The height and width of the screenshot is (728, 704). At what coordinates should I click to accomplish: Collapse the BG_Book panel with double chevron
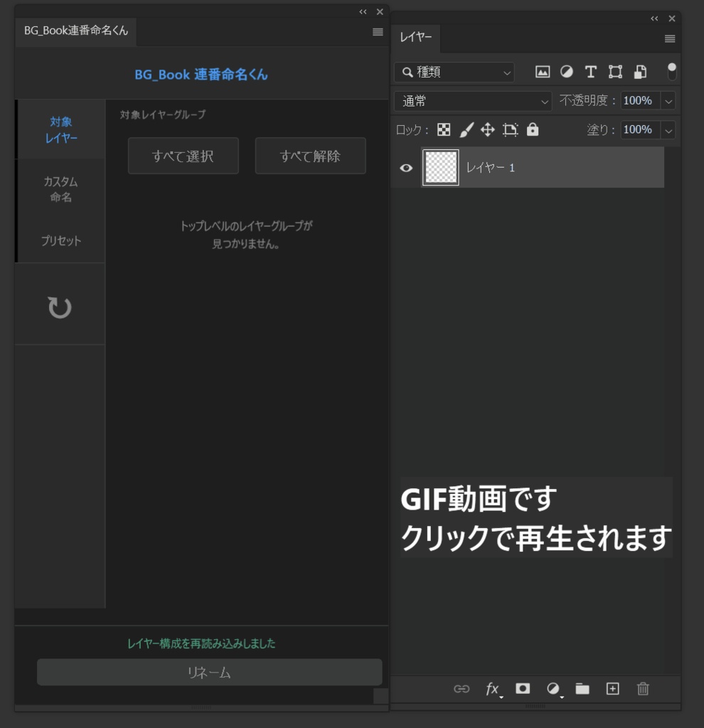click(363, 12)
